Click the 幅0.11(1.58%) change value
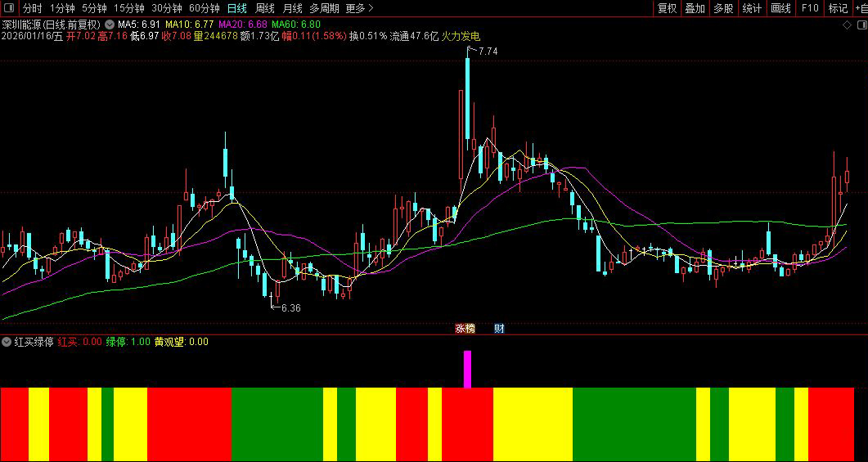The height and width of the screenshot is (462, 868). 314,36
